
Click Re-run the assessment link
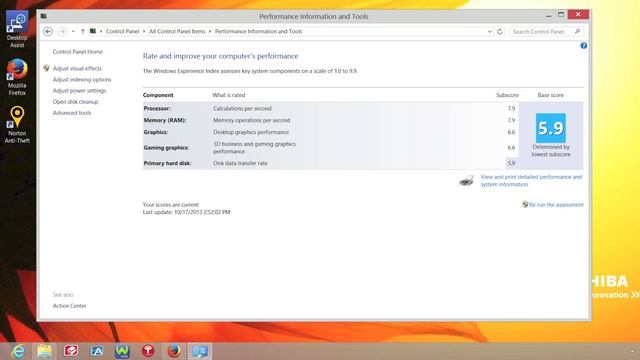pyautogui.click(x=556, y=205)
